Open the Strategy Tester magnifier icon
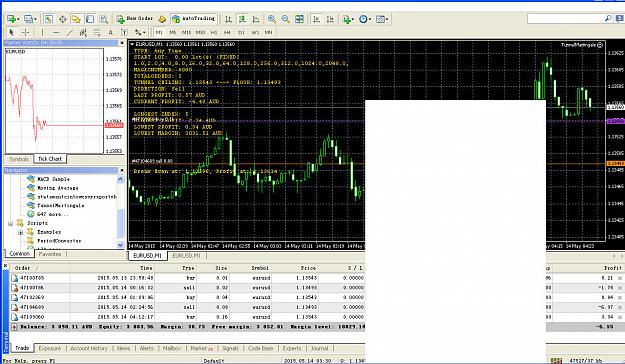Viewport: 625px width, 364px height. pyautogui.click(x=104, y=19)
